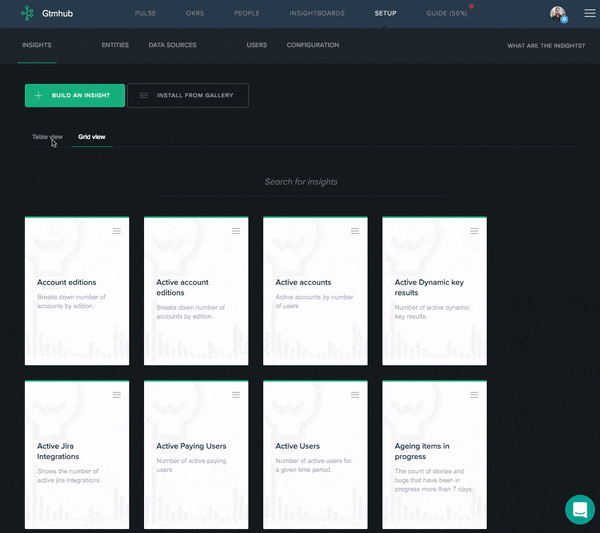
Task: Open menu icon on Account editions card
Action: [x=117, y=231]
